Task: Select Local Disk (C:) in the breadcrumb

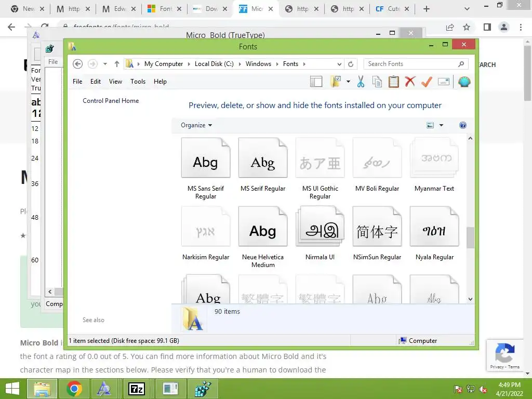Action: click(214, 64)
